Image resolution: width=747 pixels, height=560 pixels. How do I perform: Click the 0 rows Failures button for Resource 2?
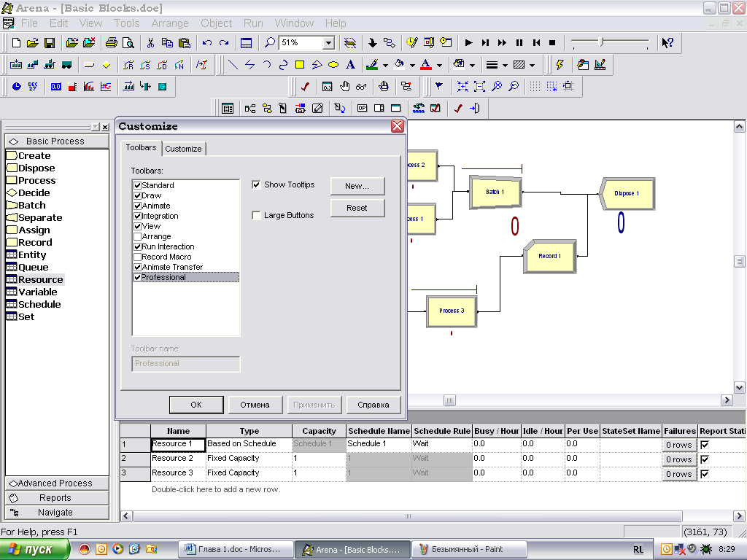coord(679,459)
